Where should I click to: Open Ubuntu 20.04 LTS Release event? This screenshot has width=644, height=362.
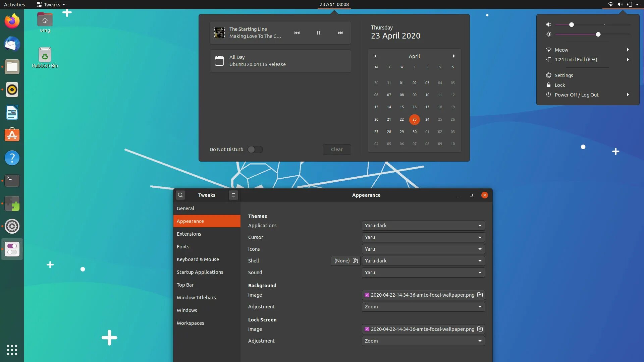[x=280, y=61]
